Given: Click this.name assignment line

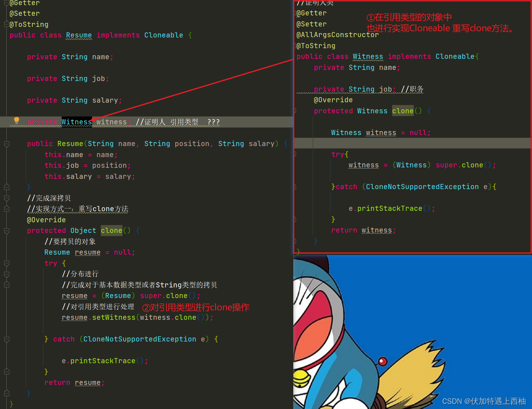Looking at the screenshot, I should (81, 155).
